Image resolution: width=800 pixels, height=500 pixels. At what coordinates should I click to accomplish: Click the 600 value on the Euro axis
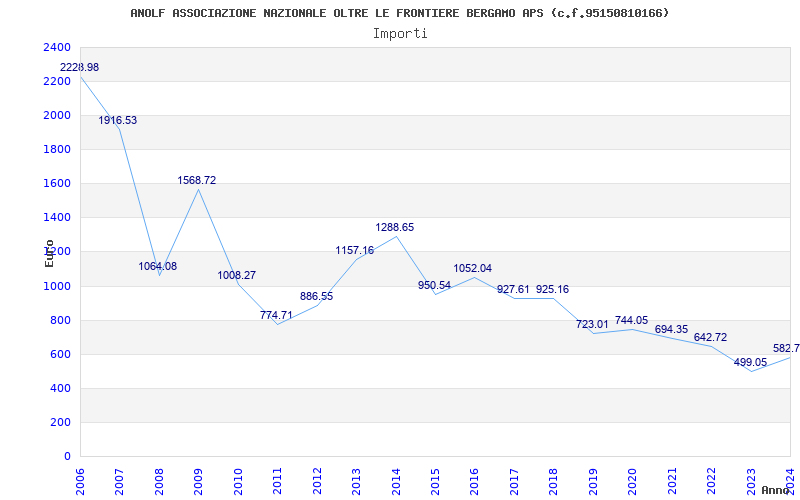61,355
